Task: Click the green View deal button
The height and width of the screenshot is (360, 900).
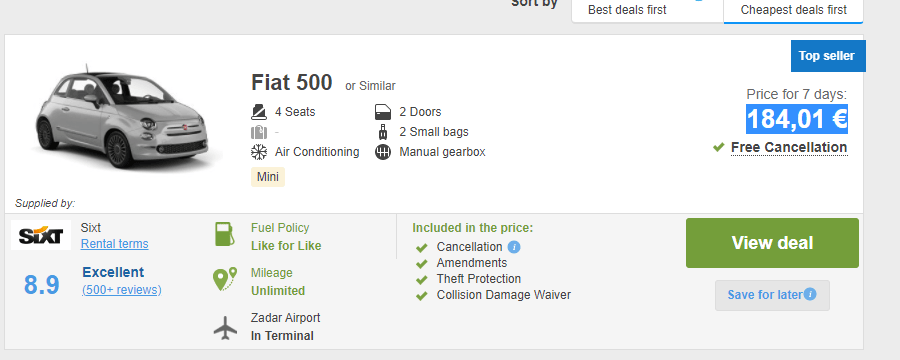Action: (772, 243)
